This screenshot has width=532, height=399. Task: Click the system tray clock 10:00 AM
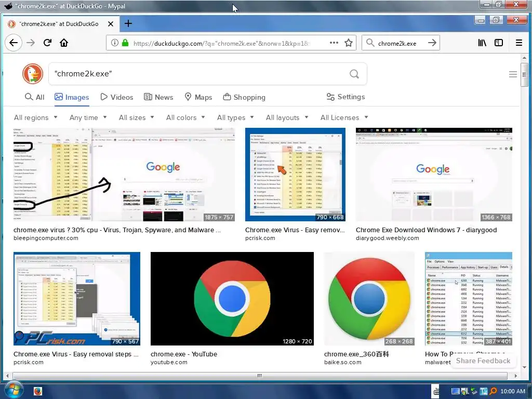point(512,391)
